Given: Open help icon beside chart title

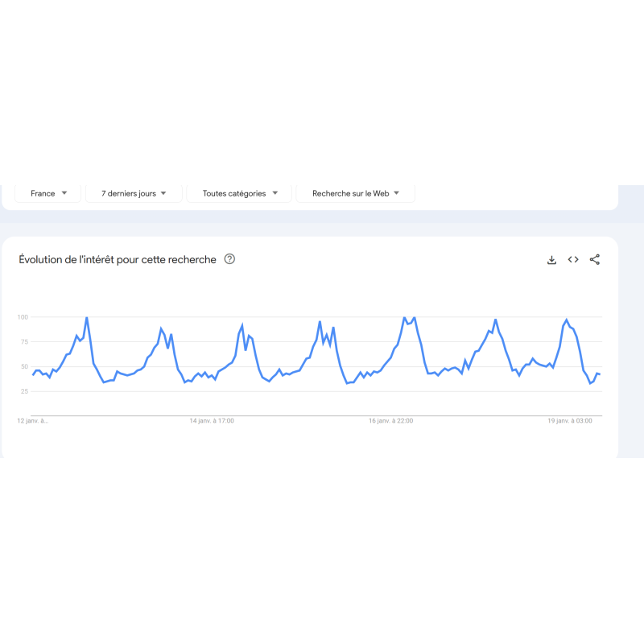Looking at the screenshot, I should click(229, 259).
